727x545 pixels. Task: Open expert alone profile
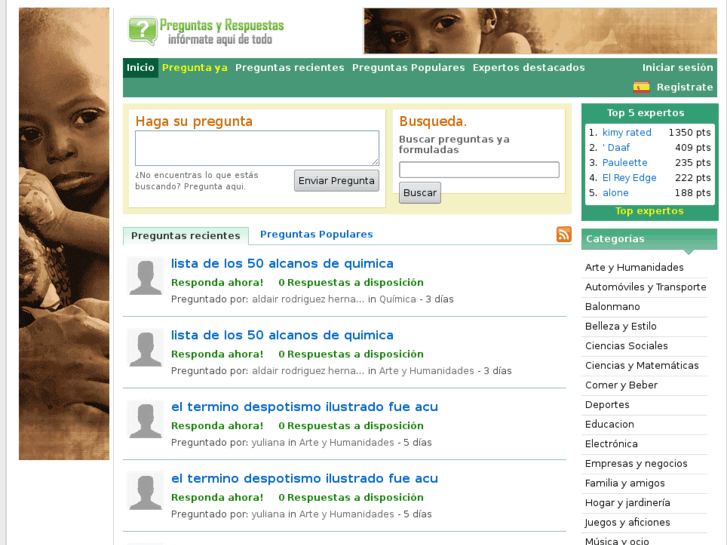pos(615,192)
